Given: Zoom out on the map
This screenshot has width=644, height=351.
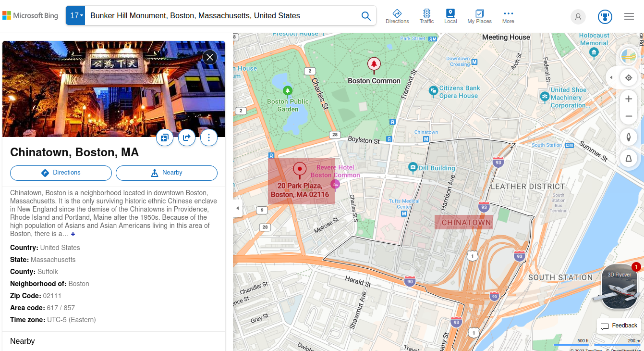Looking at the screenshot, I should [x=629, y=116].
